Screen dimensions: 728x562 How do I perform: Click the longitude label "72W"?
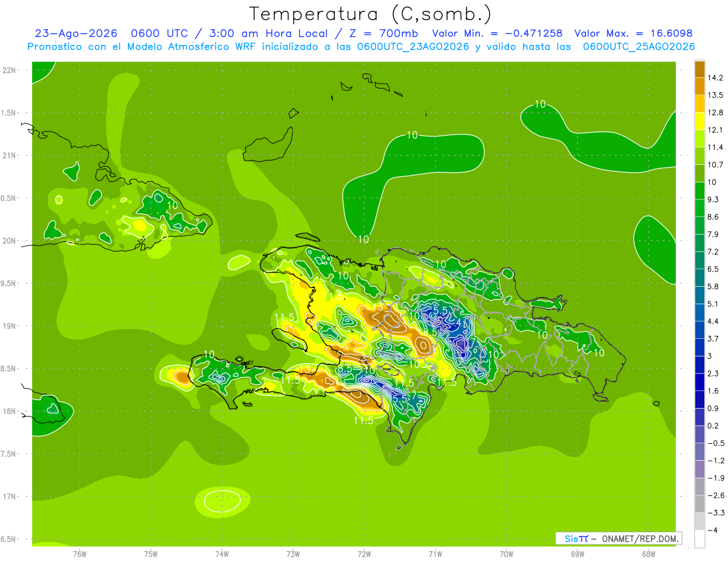click(x=364, y=554)
